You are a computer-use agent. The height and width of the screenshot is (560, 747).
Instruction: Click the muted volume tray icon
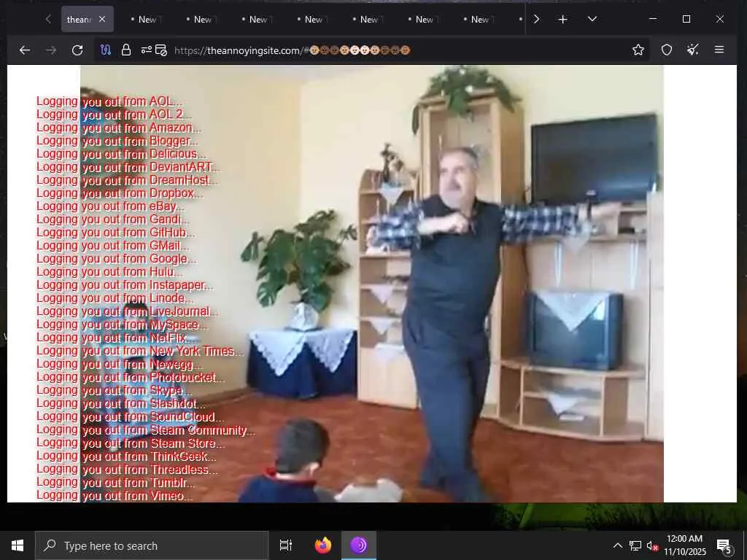pyautogui.click(x=652, y=545)
